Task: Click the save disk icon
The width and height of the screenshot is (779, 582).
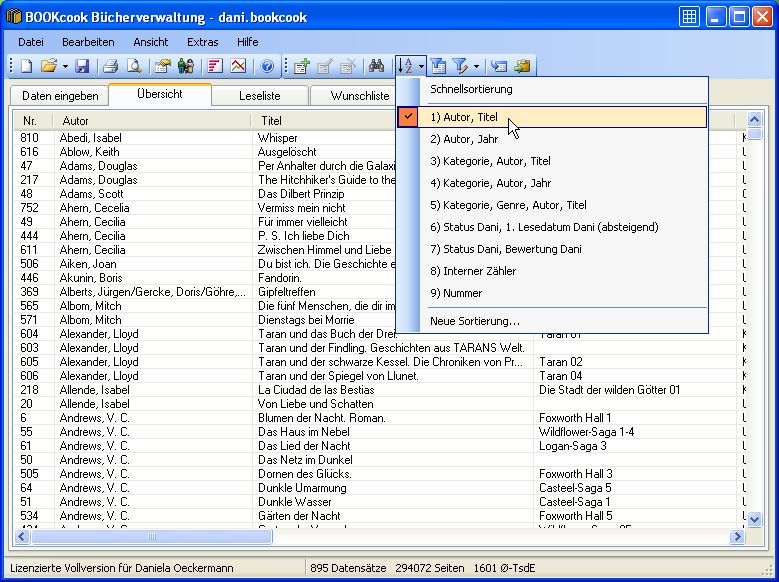Action: click(82, 66)
